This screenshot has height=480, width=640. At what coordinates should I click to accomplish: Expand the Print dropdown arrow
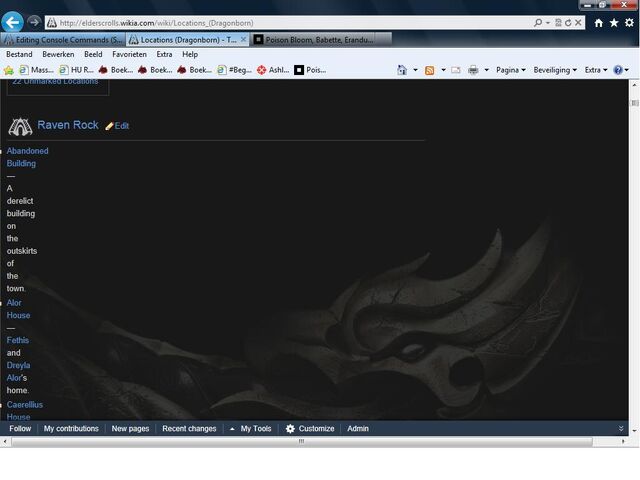tap(486, 70)
